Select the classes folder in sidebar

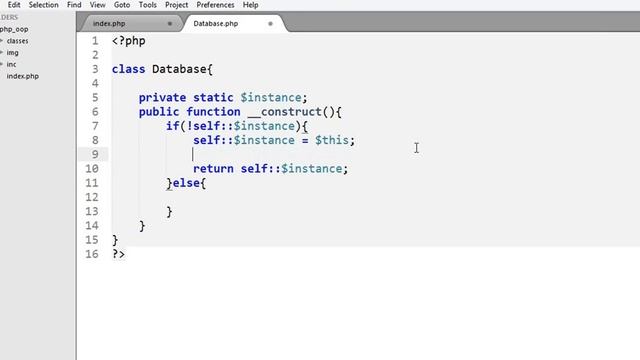18,41
